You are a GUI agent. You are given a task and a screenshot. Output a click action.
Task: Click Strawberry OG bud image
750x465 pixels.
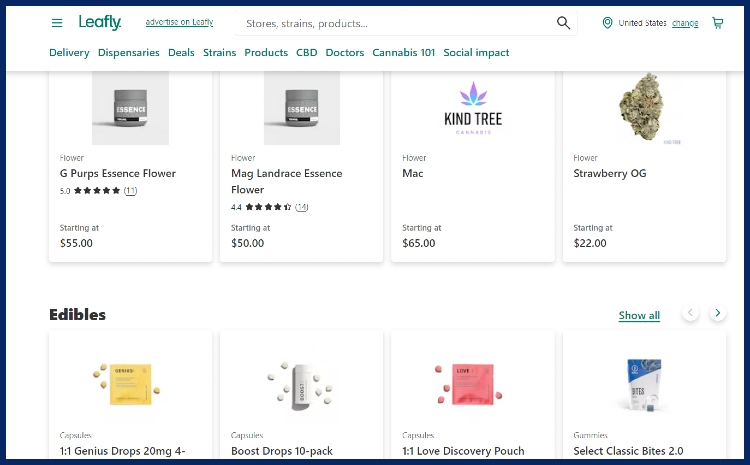644,107
